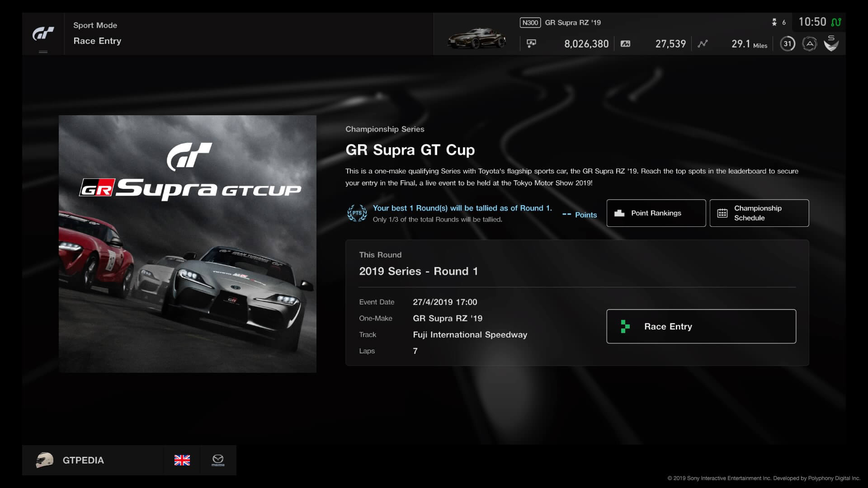Click the 'Sport Mode' header label
This screenshot has width=868, height=488.
coord(95,25)
